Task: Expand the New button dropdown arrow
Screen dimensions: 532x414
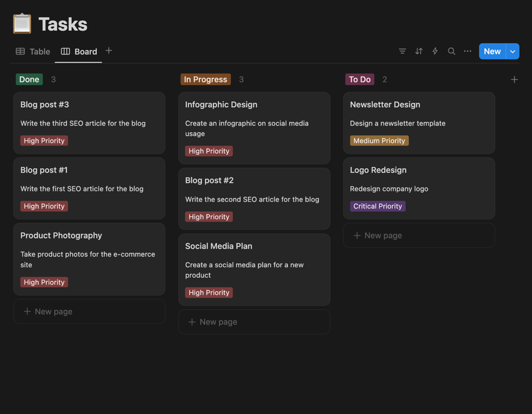Action: tap(513, 51)
